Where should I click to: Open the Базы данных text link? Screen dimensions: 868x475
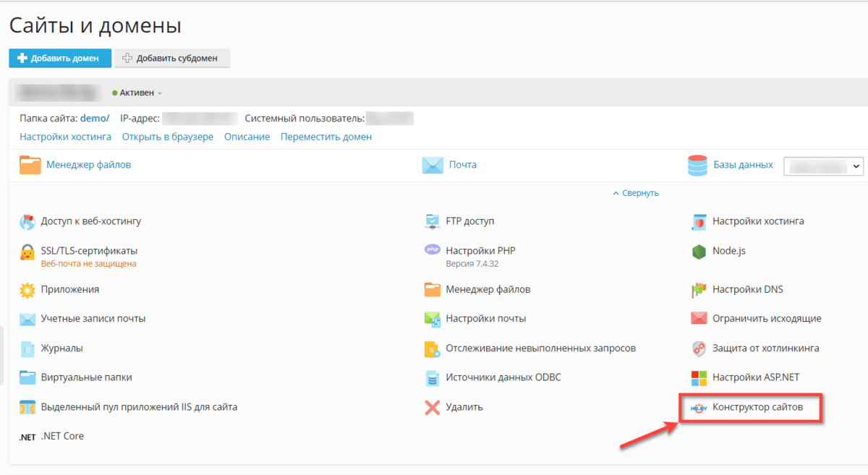tap(744, 165)
